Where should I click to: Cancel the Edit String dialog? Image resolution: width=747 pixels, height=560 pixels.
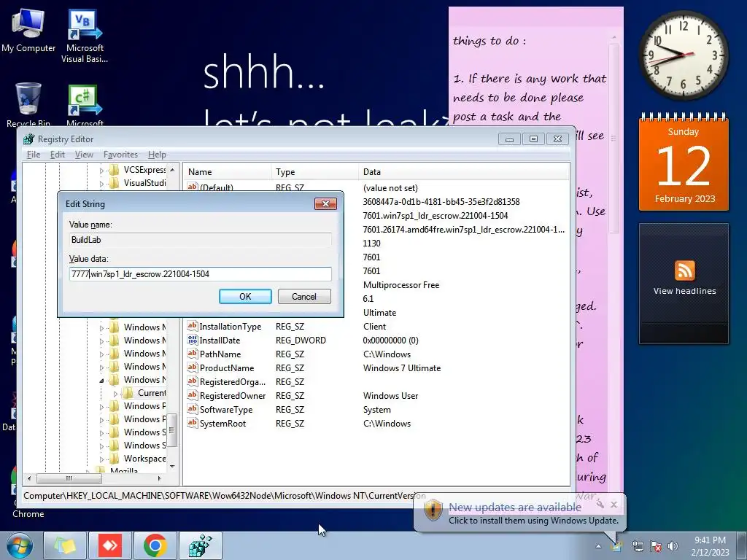[x=304, y=296]
